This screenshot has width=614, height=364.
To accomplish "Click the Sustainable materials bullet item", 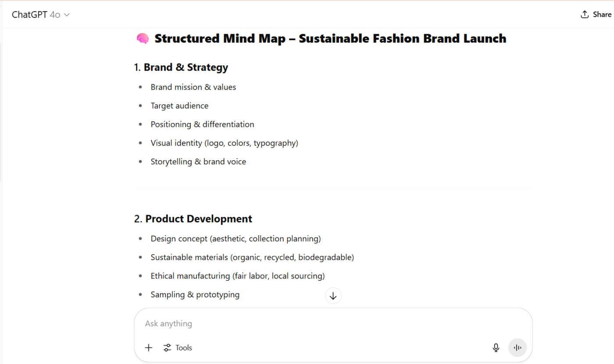I will tap(252, 258).
